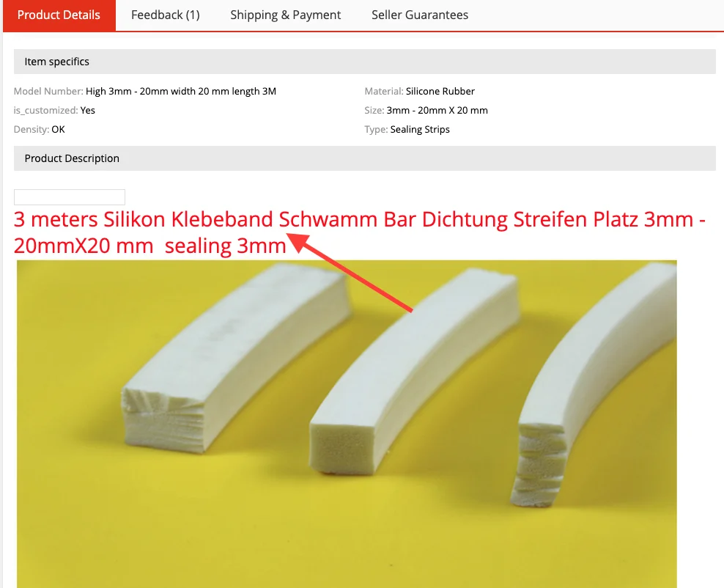Viewport: 724px width, 588px height.
Task: Click the red product title heading
Action: 359,232
